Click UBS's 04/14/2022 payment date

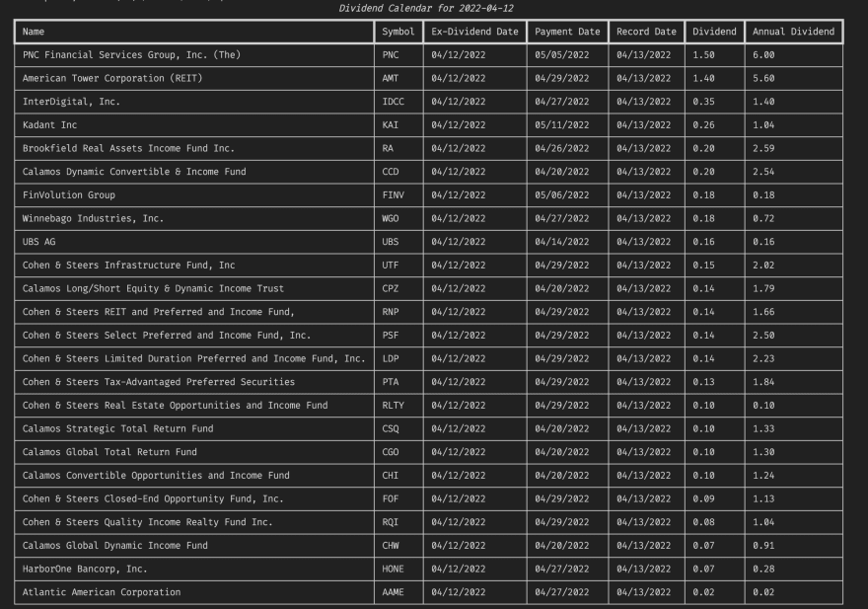(x=562, y=242)
